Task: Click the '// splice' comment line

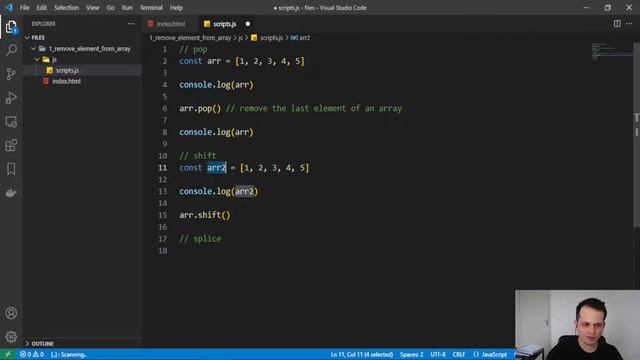Action: 200,239
